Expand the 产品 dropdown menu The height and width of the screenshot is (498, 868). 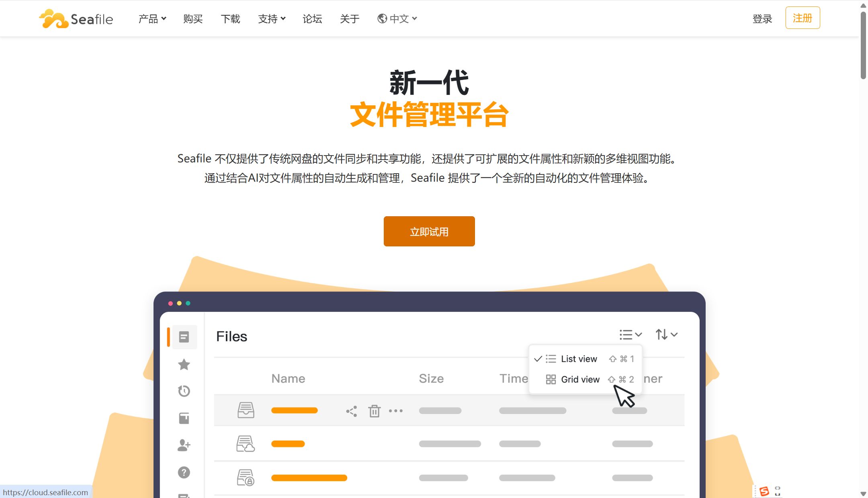152,18
